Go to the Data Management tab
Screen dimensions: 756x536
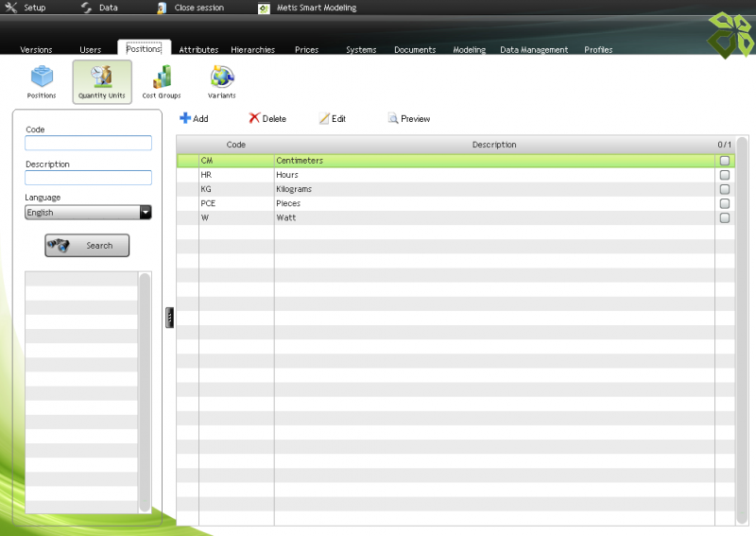534,50
